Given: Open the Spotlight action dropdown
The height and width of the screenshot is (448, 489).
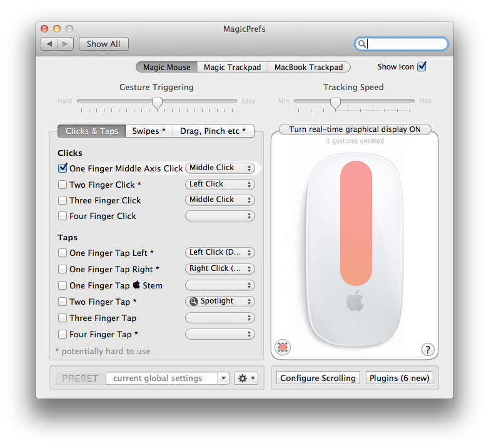Looking at the screenshot, I should pyautogui.click(x=220, y=302).
